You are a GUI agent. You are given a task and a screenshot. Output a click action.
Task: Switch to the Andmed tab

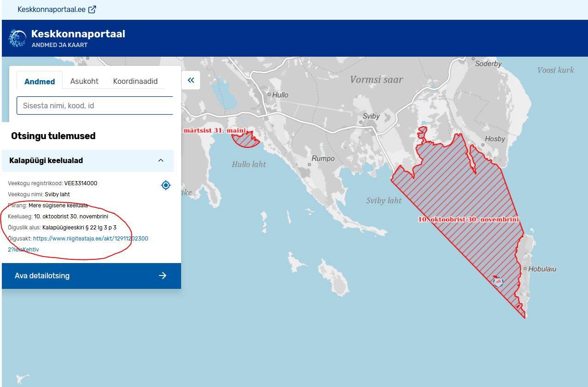[40, 82]
